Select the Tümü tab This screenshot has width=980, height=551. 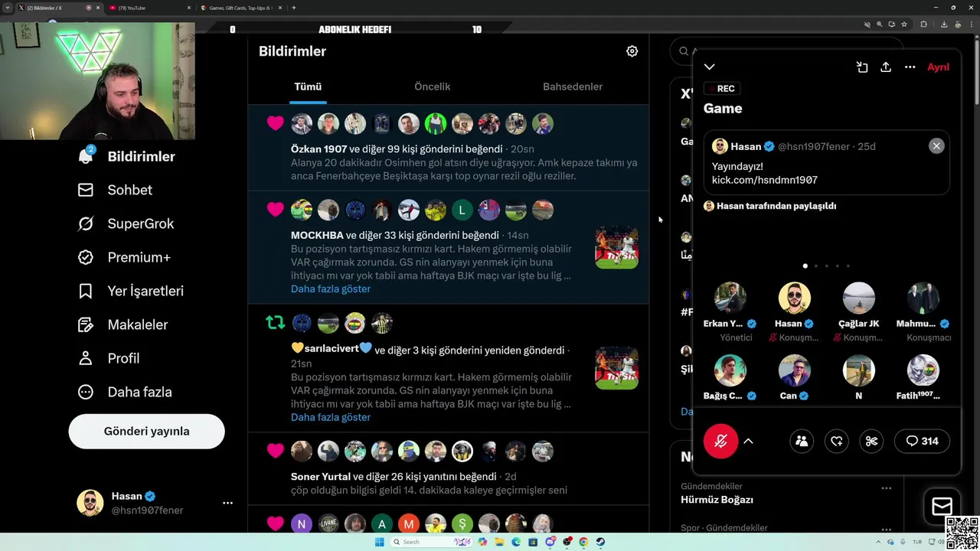click(x=308, y=86)
